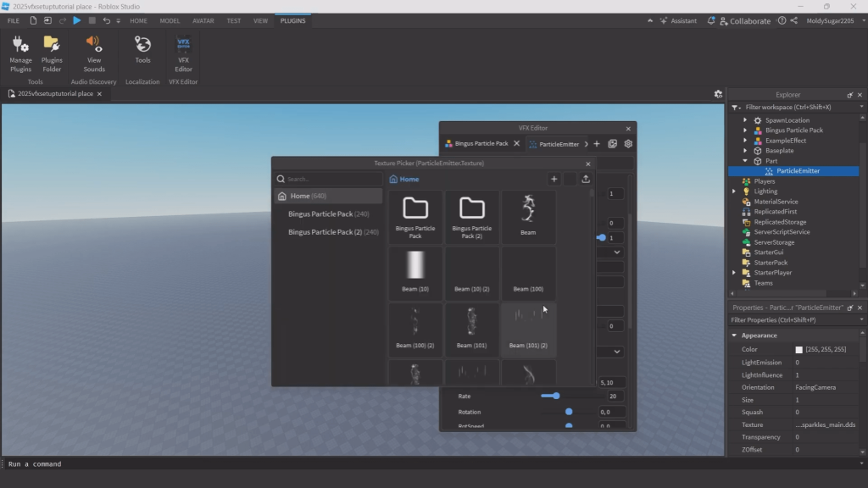The image size is (868, 488).
Task: Click the Filter workspace field in Explorer
Action: [798, 108]
